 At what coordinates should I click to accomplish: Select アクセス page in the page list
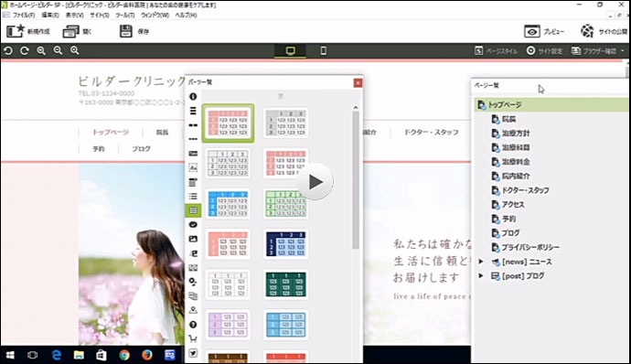pos(513,205)
